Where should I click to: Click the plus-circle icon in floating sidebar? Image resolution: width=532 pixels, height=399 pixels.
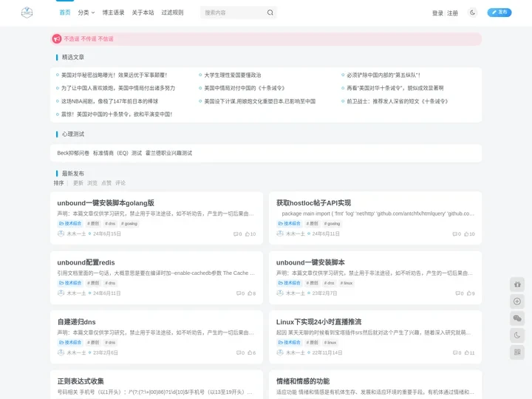(517, 301)
